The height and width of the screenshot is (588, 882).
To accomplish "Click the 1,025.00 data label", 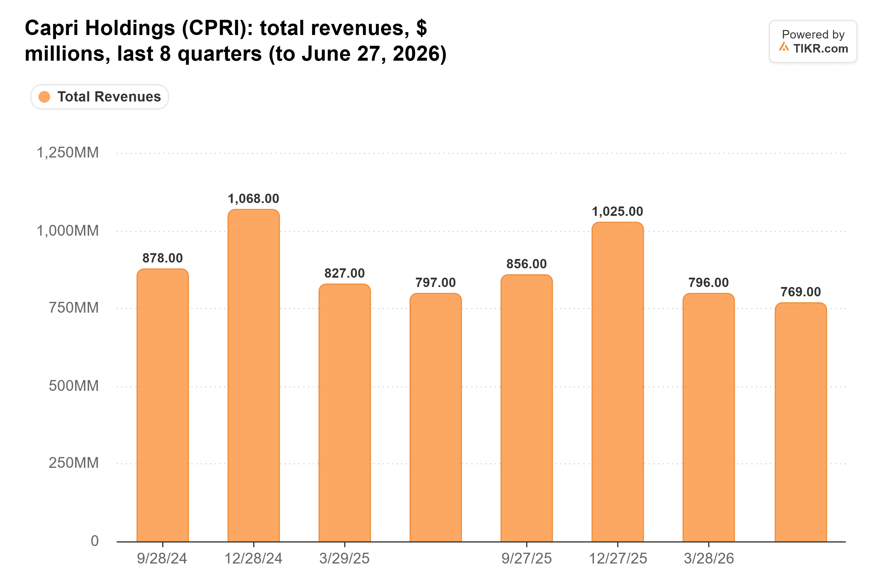I will (618, 212).
